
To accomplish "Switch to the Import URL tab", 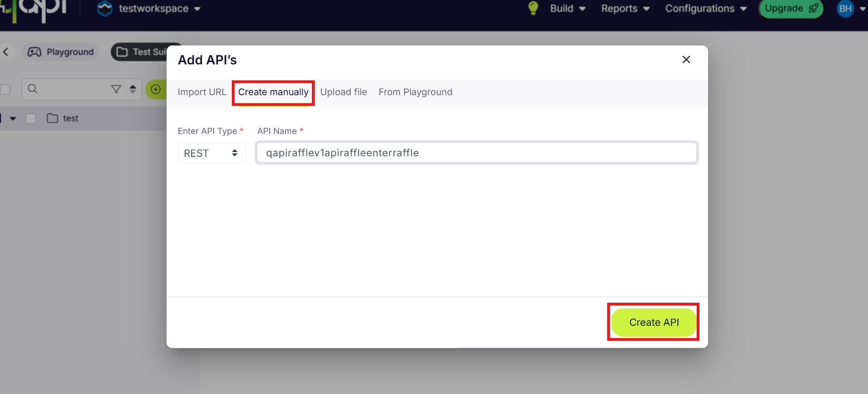I will pos(202,92).
